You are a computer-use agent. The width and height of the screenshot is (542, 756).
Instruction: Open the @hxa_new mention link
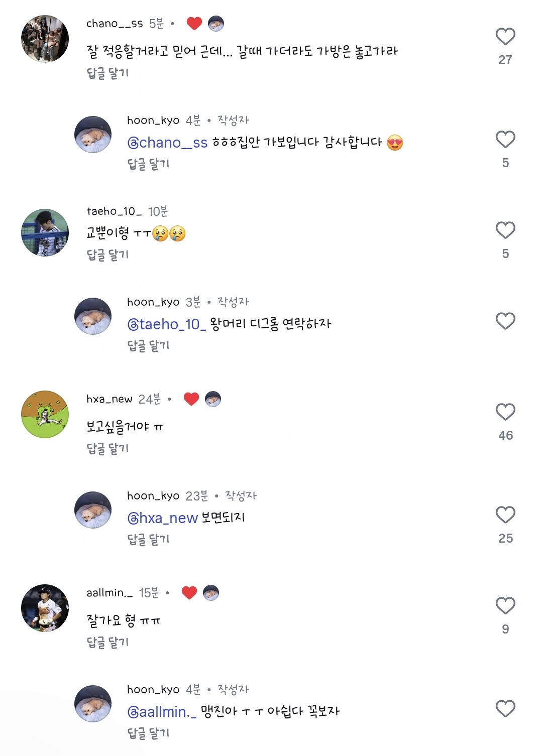(x=162, y=519)
